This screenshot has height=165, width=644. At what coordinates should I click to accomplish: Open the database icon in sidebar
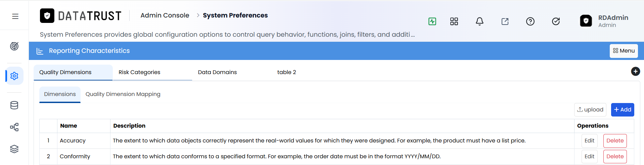coord(14,105)
